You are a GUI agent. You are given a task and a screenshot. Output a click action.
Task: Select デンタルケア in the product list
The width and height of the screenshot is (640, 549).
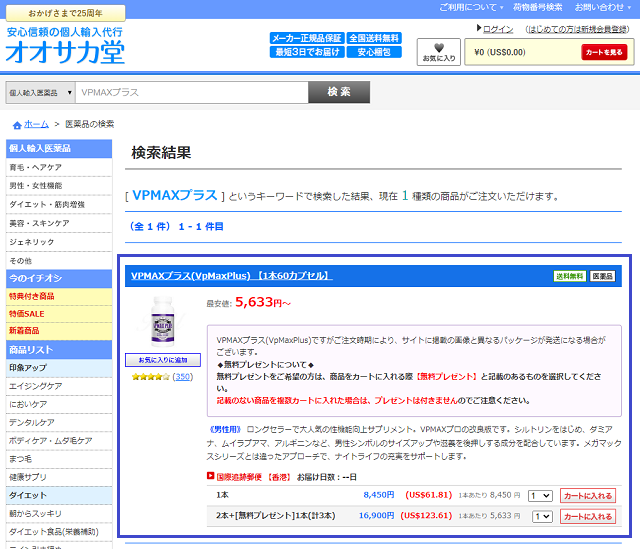pyautogui.click(x=59, y=422)
